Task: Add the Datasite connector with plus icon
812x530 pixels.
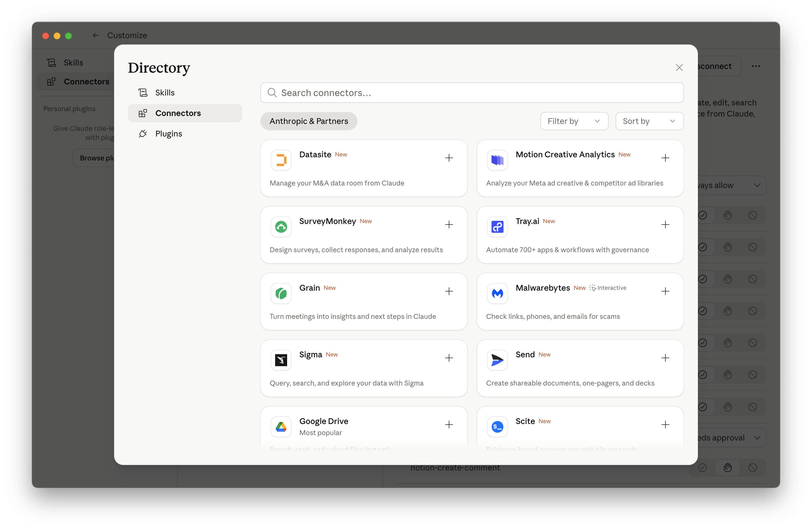Action: point(449,158)
